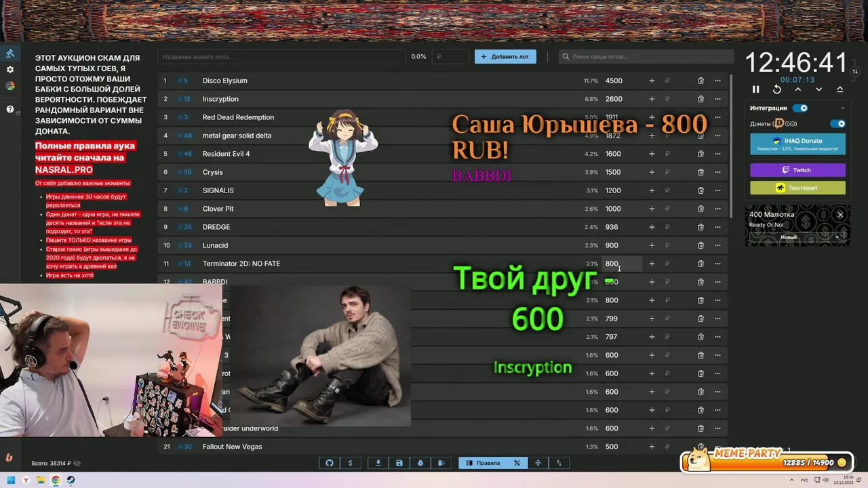Toggle the Донаты switch
The height and width of the screenshot is (488, 868).
click(838, 124)
